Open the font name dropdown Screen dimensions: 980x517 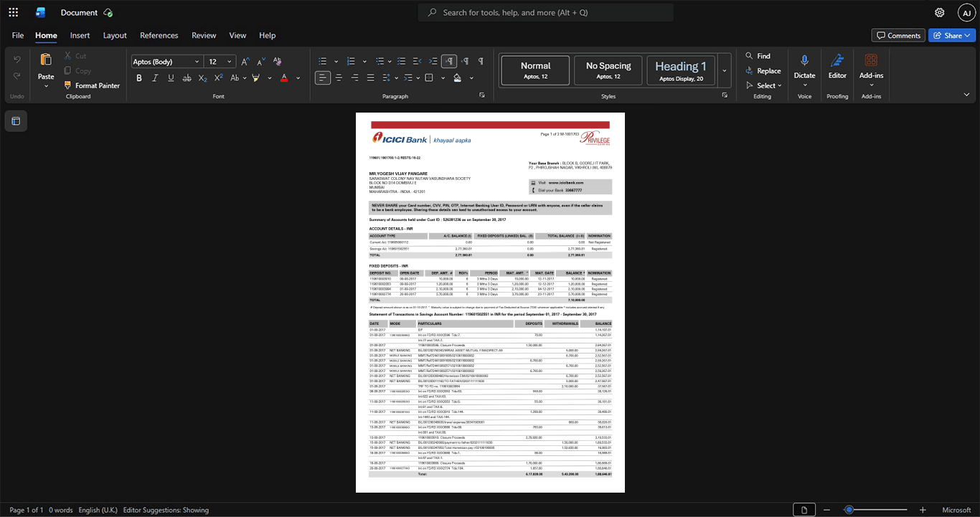[197, 62]
